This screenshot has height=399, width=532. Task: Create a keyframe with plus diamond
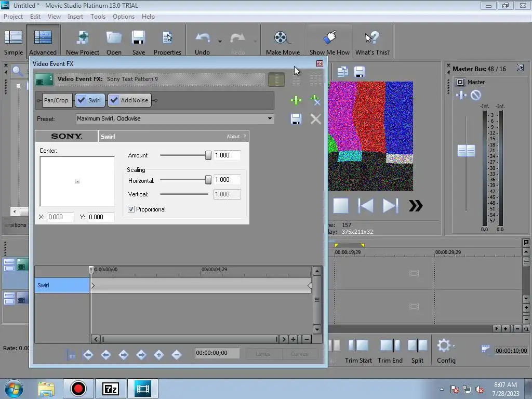[159, 355]
